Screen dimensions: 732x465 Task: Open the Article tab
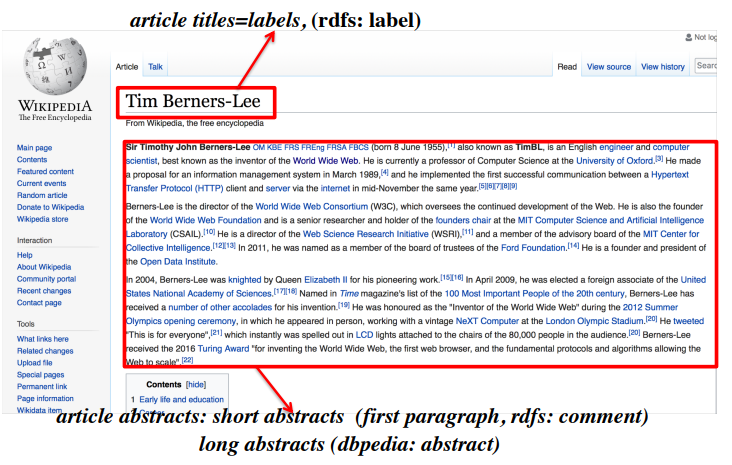(x=127, y=67)
